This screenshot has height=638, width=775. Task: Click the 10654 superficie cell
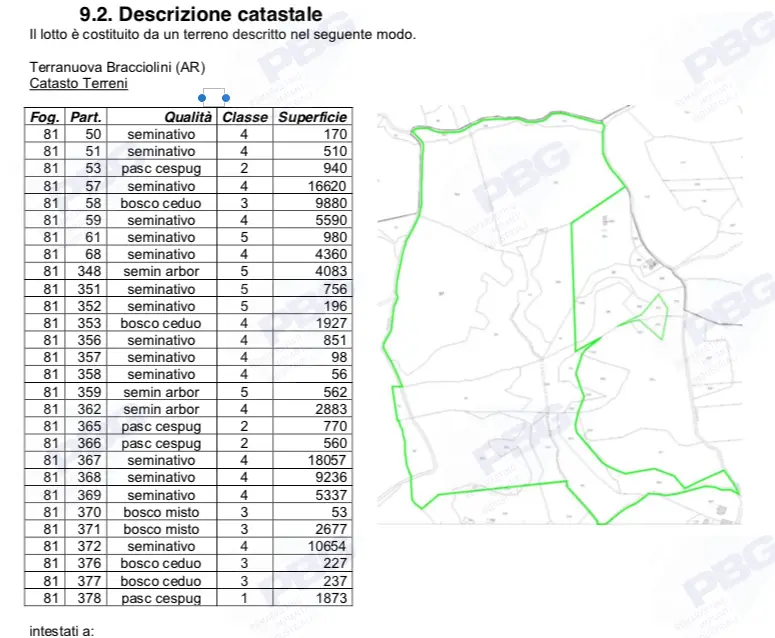click(x=312, y=546)
